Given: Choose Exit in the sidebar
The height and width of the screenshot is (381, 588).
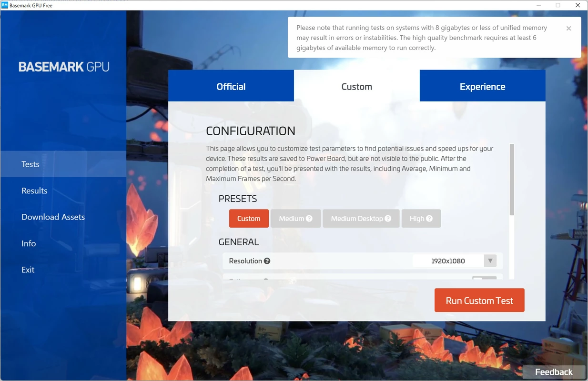Looking at the screenshot, I should pos(63,270).
